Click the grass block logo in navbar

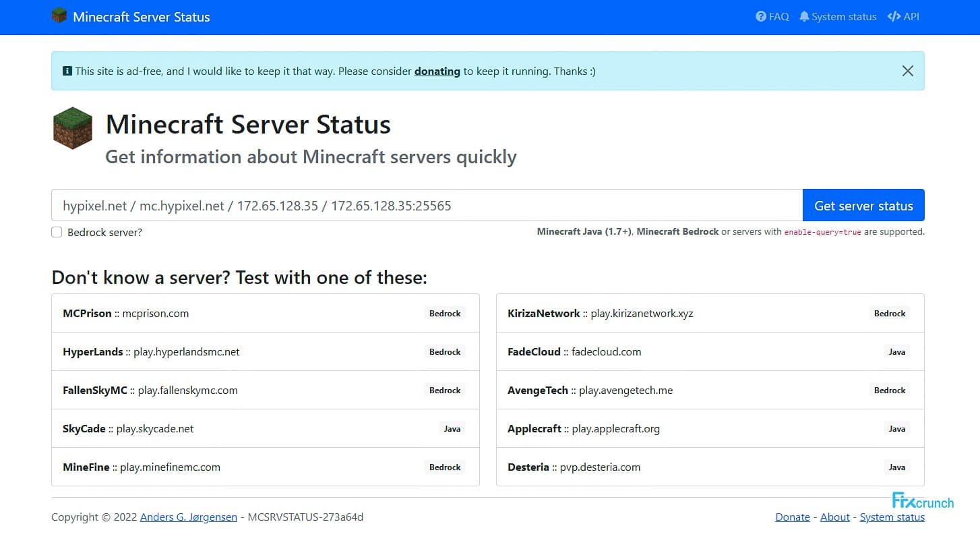(x=59, y=16)
